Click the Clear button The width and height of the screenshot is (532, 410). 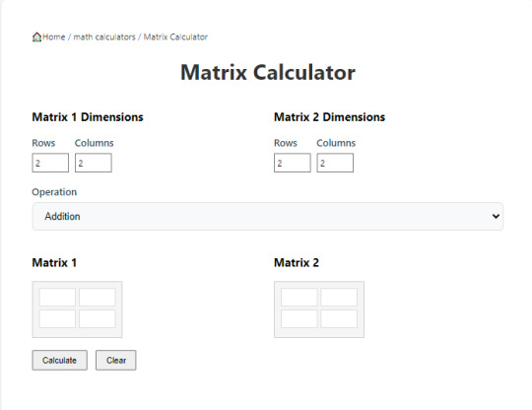pos(116,360)
